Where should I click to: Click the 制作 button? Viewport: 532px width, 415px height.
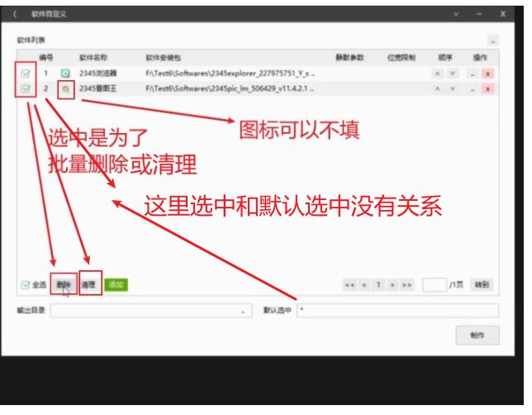click(477, 336)
